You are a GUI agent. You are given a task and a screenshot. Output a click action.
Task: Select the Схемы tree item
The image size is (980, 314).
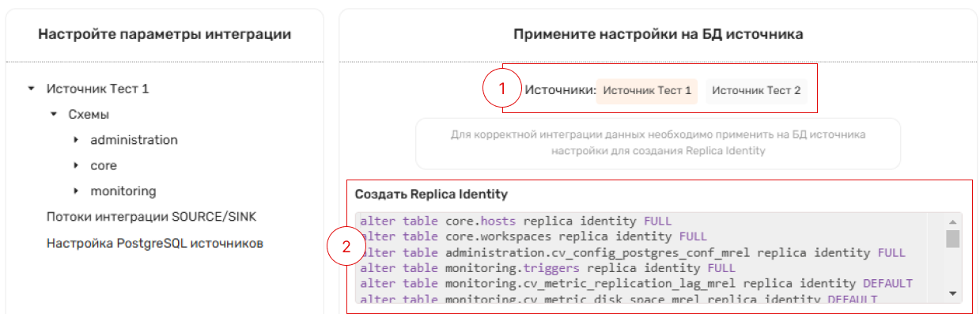click(89, 115)
